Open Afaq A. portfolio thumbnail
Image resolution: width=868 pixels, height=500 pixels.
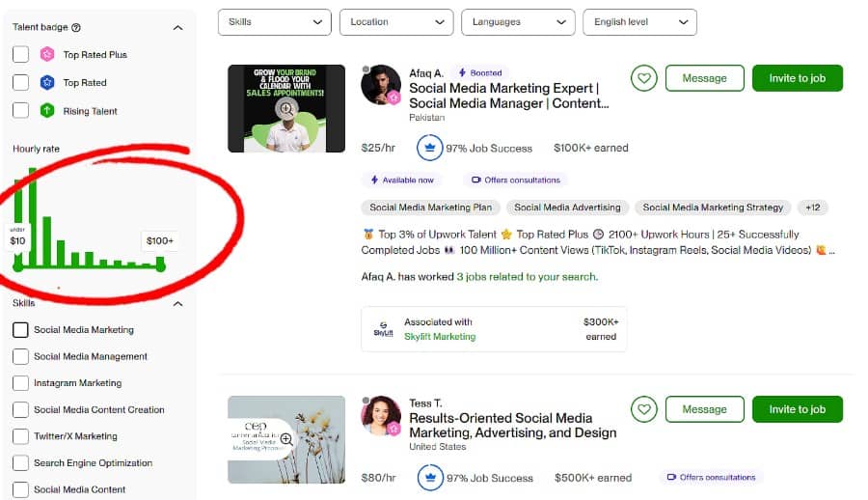coord(286,109)
